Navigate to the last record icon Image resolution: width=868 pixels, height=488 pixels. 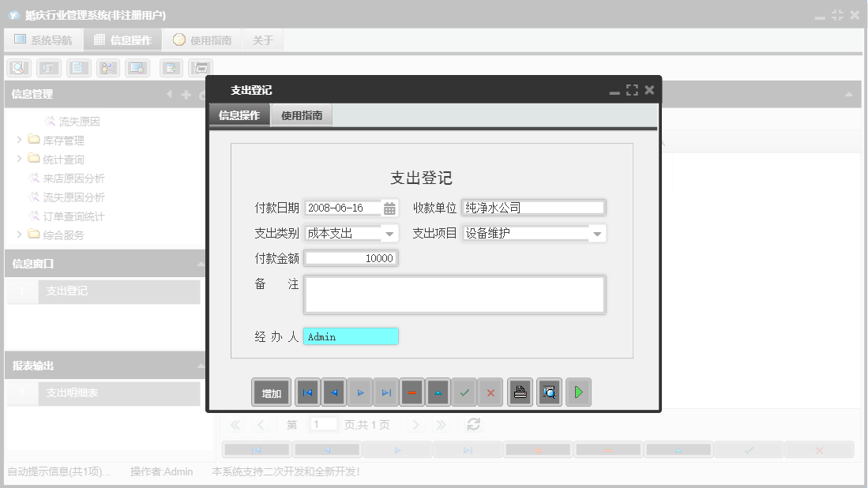[386, 392]
